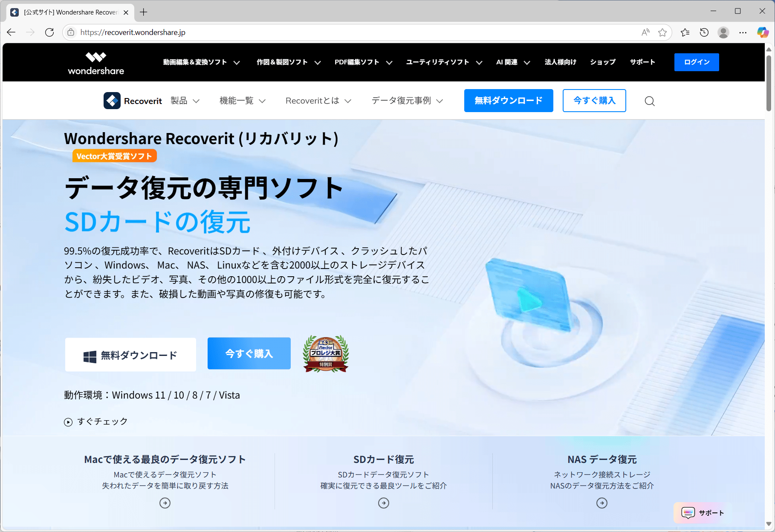Select the 法人様向け menu item
This screenshot has width=775, height=532.
(560, 62)
